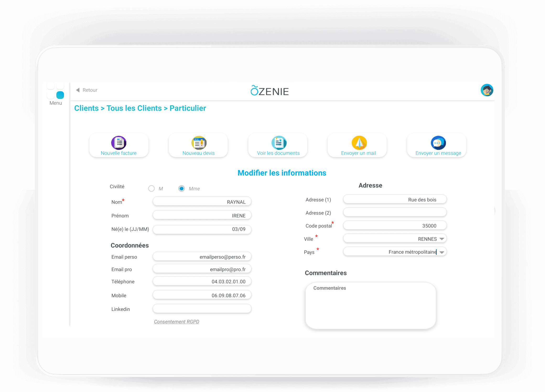This screenshot has height=392, width=545.
Task: Click the Adresse section heading
Action: click(x=370, y=185)
